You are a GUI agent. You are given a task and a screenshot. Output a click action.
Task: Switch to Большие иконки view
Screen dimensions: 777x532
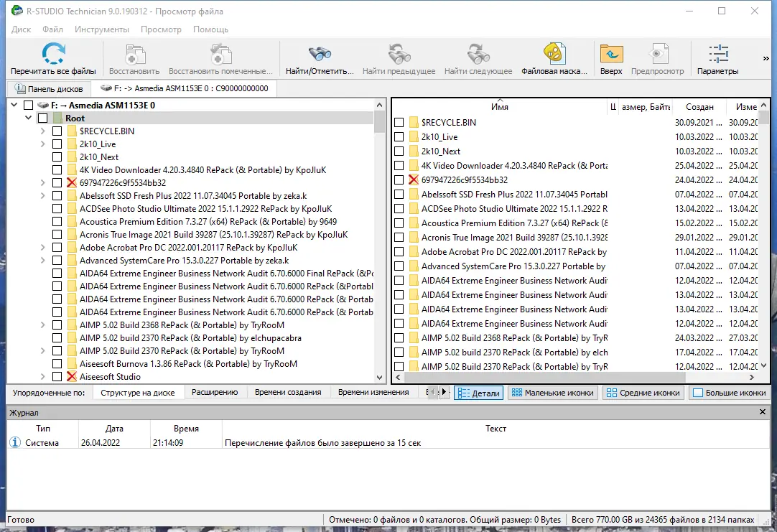click(x=730, y=393)
